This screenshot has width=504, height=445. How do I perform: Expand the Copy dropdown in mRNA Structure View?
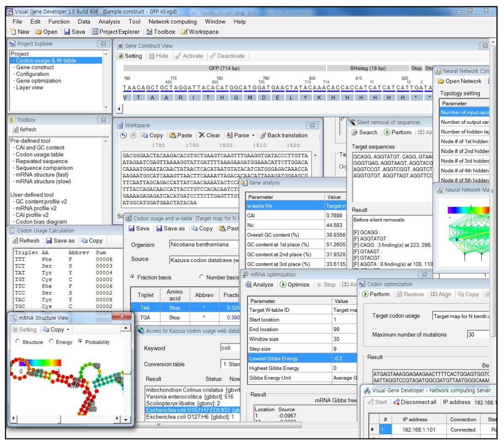point(68,330)
